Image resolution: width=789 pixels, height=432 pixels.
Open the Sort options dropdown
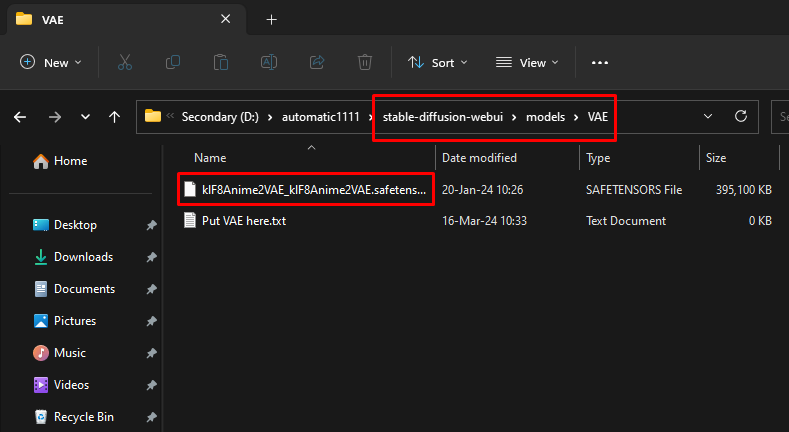point(438,62)
